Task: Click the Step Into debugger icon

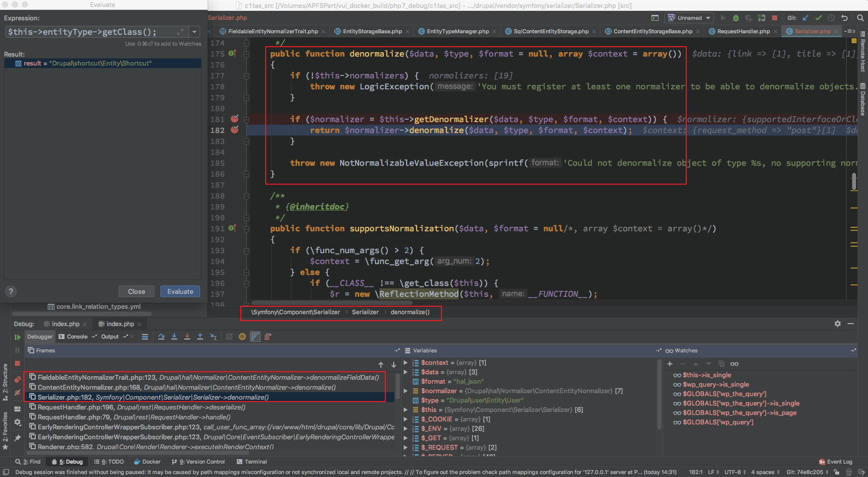Action: coord(174,337)
